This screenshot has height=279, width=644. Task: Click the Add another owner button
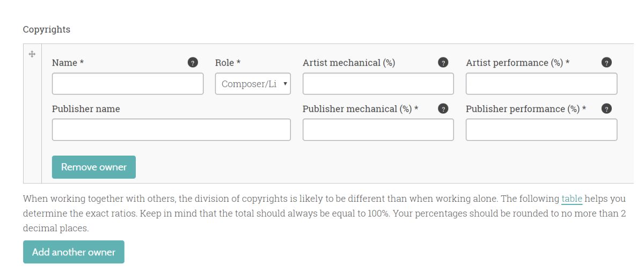click(x=74, y=252)
